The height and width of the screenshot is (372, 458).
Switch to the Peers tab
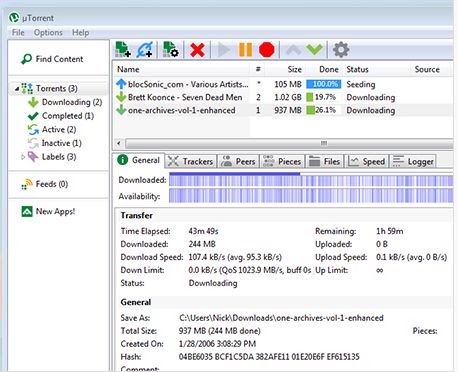[238, 161]
